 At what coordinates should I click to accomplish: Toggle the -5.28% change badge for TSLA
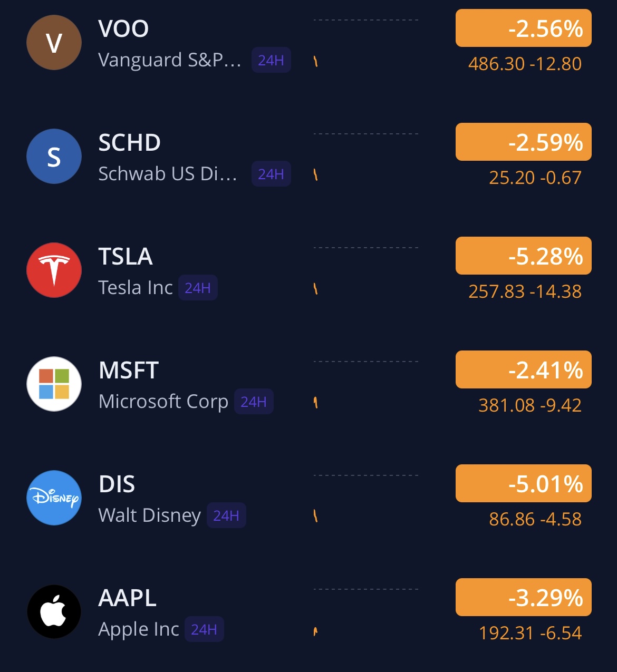(524, 256)
